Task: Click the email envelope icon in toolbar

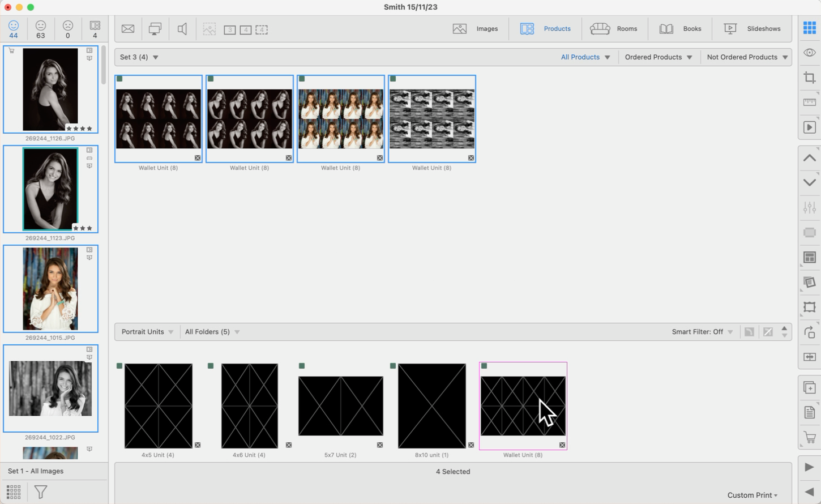Action: pyautogui.click(x=128, y=29)
